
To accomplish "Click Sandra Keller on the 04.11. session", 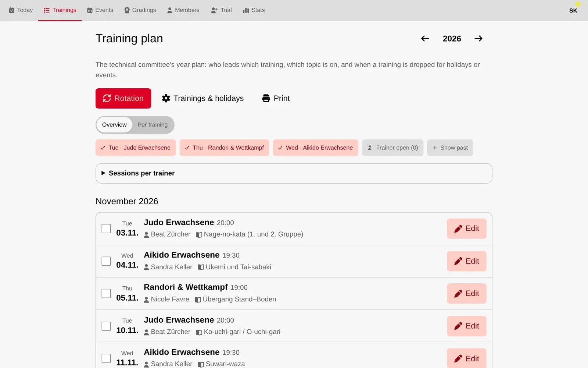I will click(x=172, y=267).
